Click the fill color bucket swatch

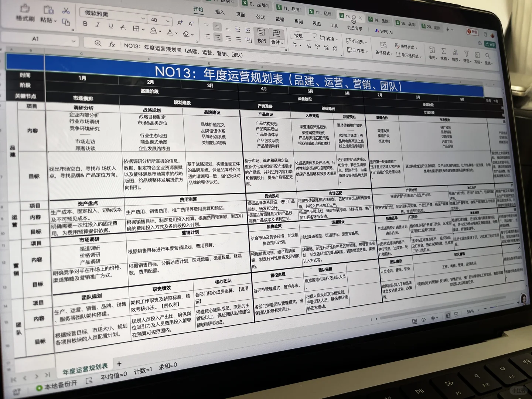click(x=153, y=30)
